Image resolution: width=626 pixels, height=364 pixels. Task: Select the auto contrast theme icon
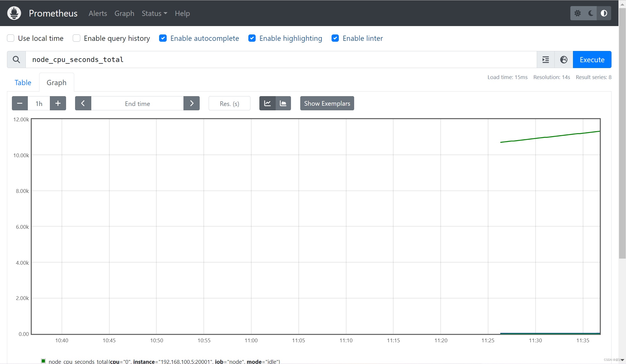604,13
